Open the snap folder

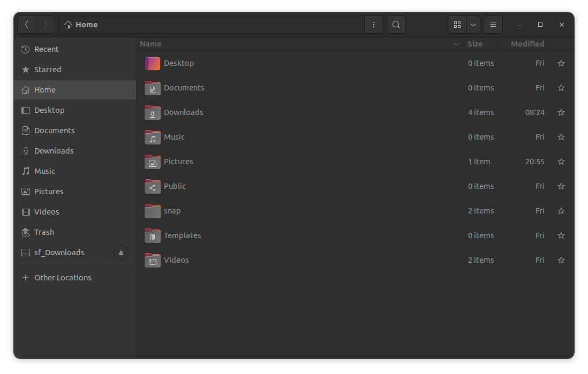click(x=171, y=211)
